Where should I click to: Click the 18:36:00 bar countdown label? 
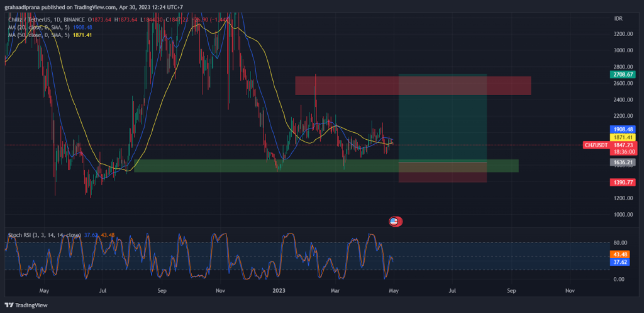coord(623,152)
